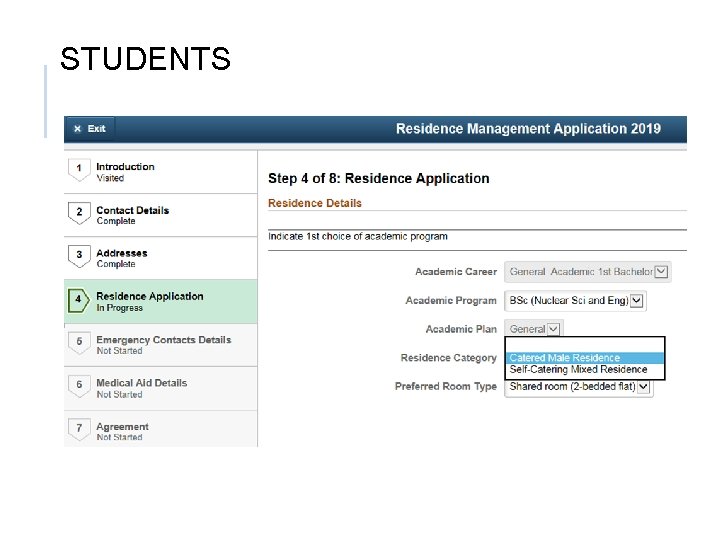Choose Catered Male Residence option
The height and width of the screenshot is (540, 720).
click(x=585, y=358)
